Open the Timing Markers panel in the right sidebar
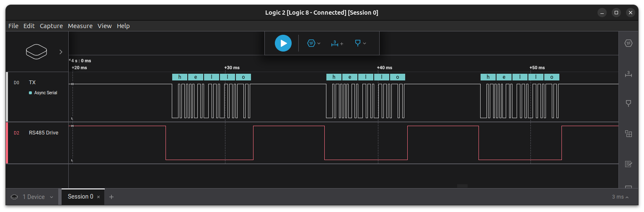This screenshot has width=644, height=212. tap(628, 74)
